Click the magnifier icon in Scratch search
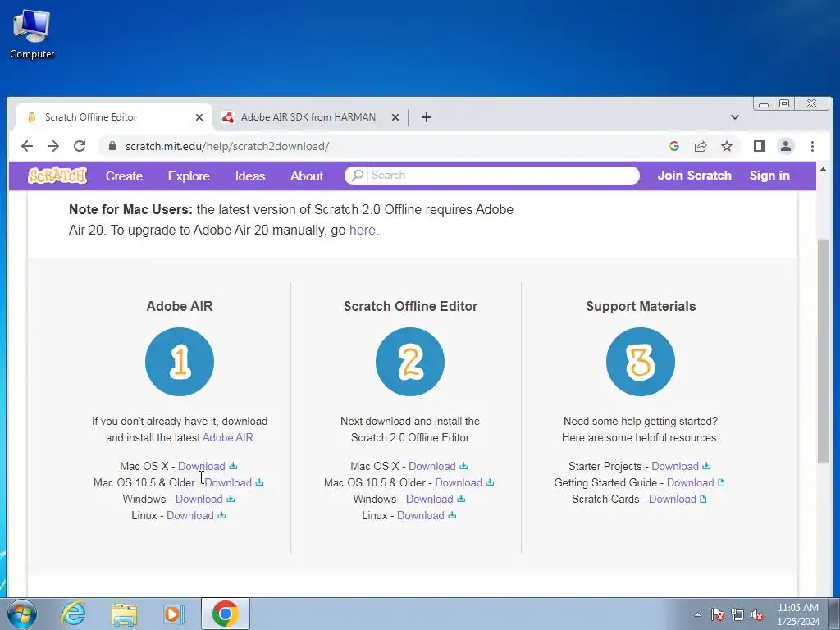 358,176
